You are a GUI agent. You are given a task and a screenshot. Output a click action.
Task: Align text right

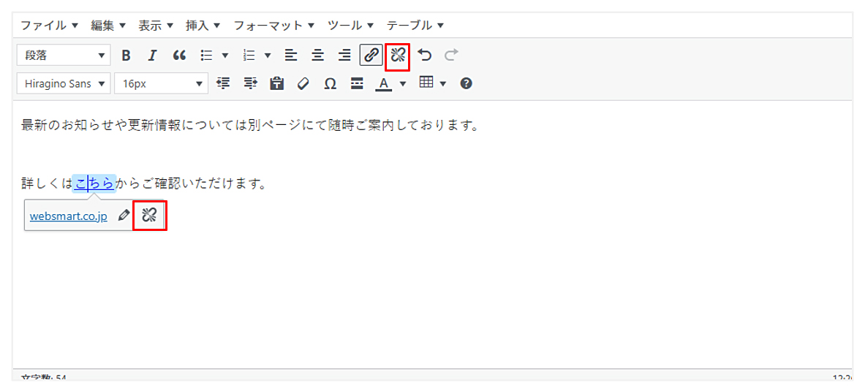pos(344,56)
